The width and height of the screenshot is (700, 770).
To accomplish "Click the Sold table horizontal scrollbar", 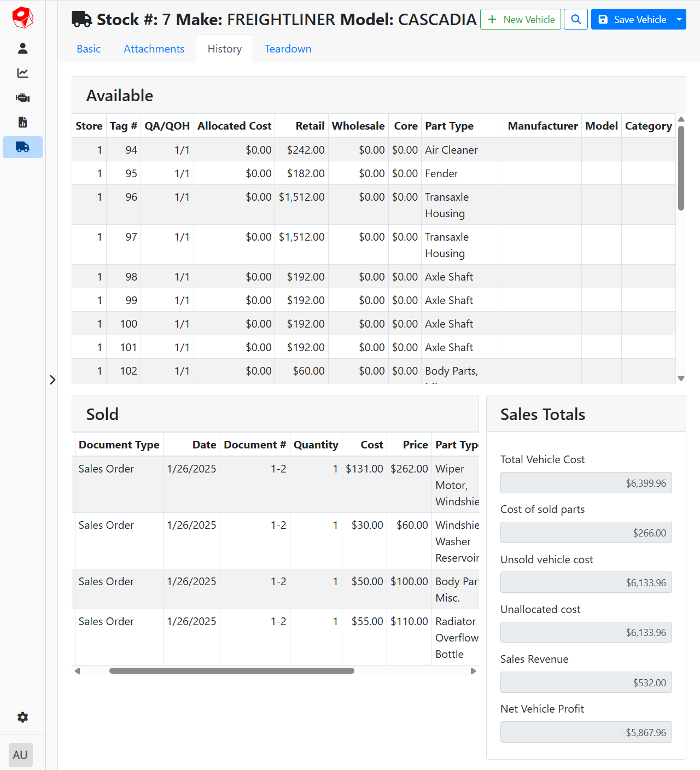I will point(231,671).
